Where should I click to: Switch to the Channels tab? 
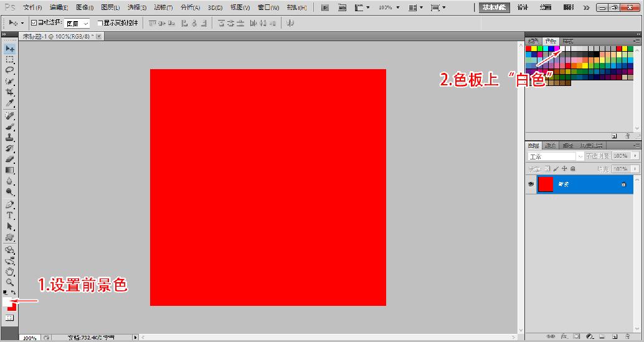(x=550, y=146)
